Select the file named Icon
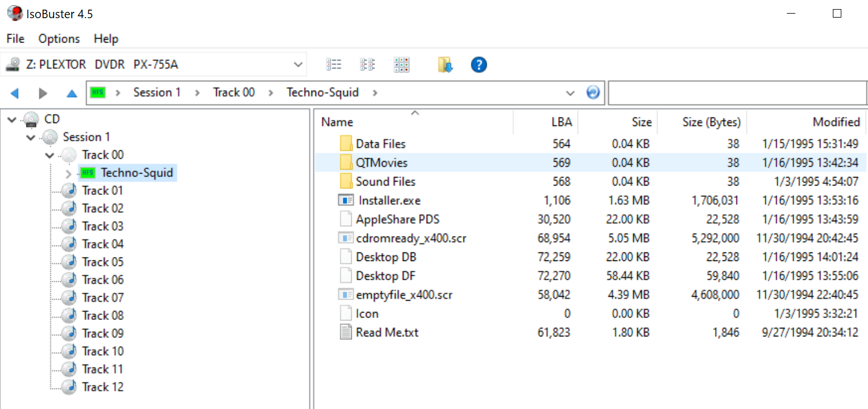The image size is (868, 409). pyautogui.click(x=367, y=314)
